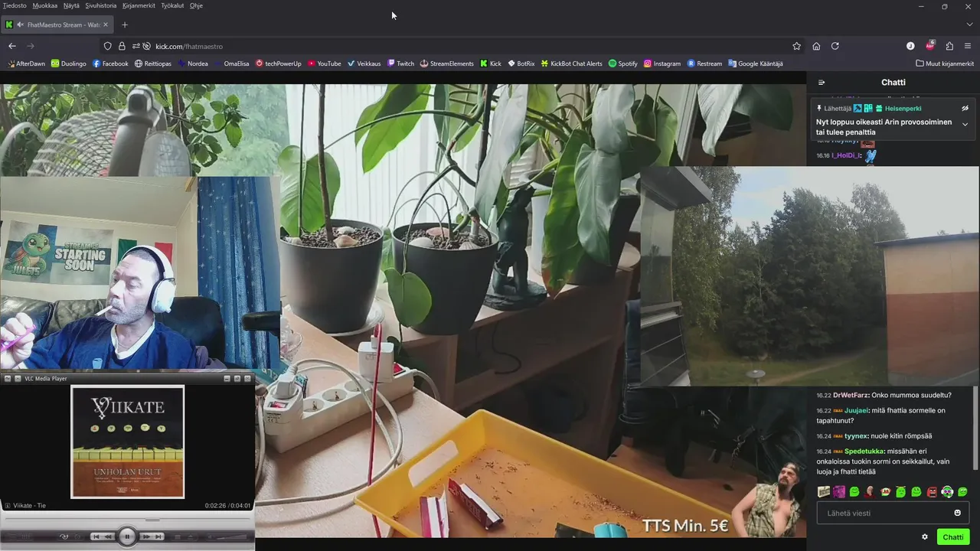
Task: Fast-forward the track in VLC
Action: pyautogui.click(x=146, y=536)
